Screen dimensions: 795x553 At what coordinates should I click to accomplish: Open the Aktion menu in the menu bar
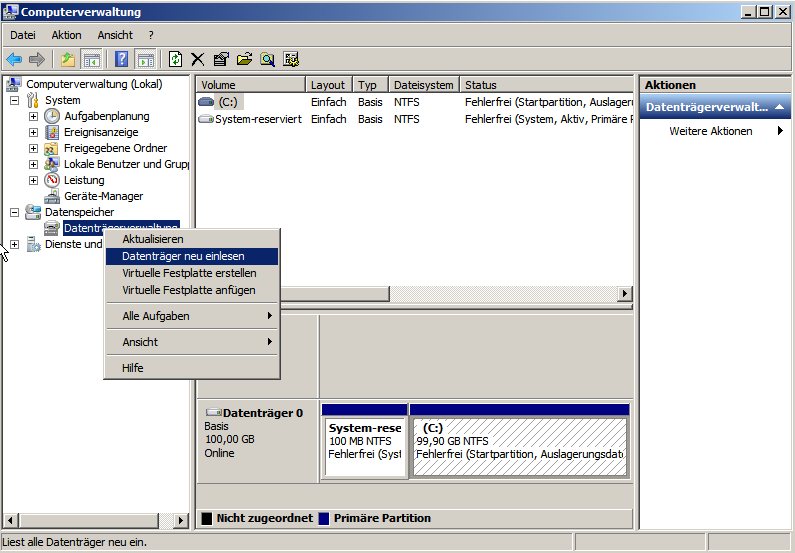(x=66, y=35)
